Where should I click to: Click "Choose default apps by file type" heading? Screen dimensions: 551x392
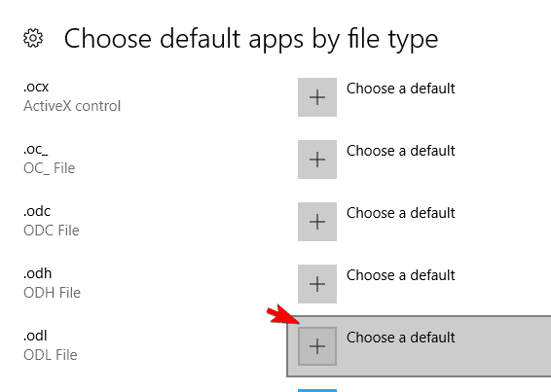tap(251, 39)
